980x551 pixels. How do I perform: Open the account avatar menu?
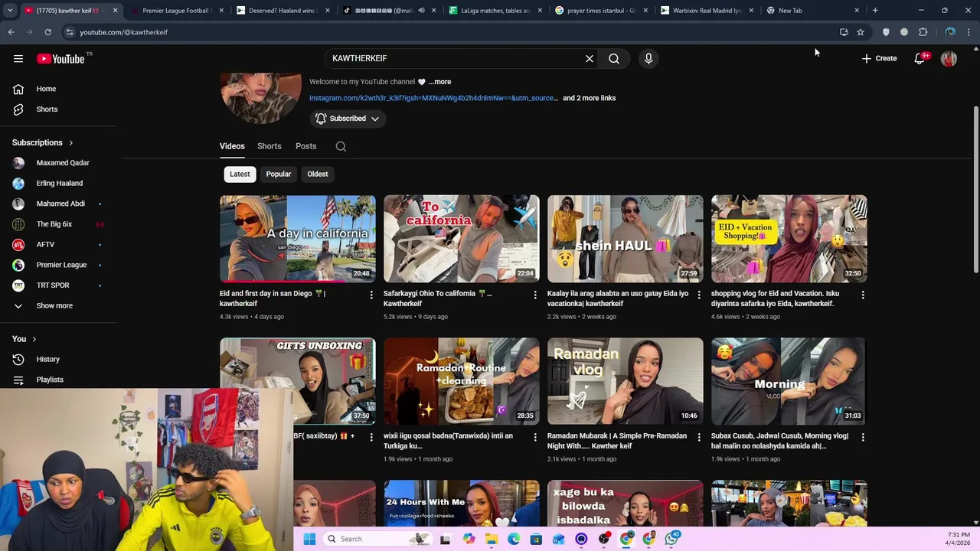tap(949, 58)
